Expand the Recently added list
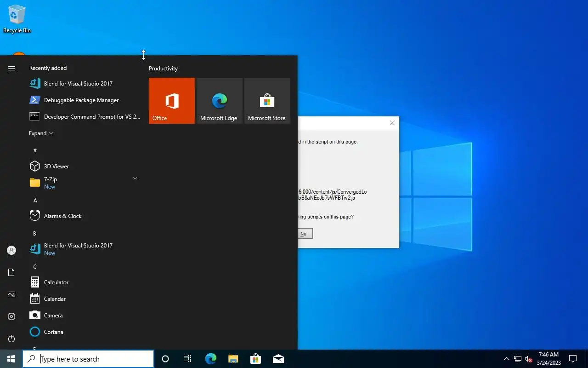Screen dimensions: 588x368 [41, 133]
